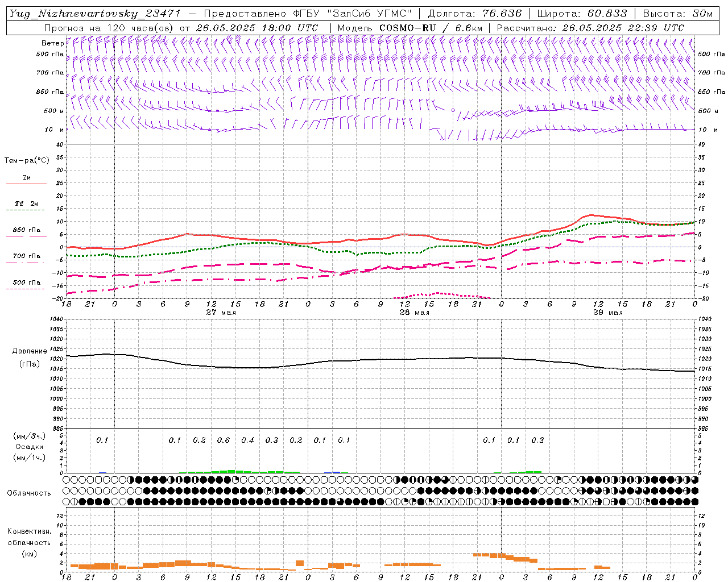Click the red 2m temperature curve
Image resolution: width=728 pixels, height=582 pixels.
381,238
